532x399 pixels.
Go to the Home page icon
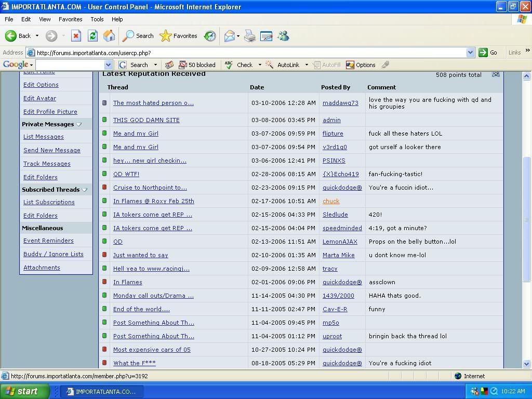tap(109, 36)
